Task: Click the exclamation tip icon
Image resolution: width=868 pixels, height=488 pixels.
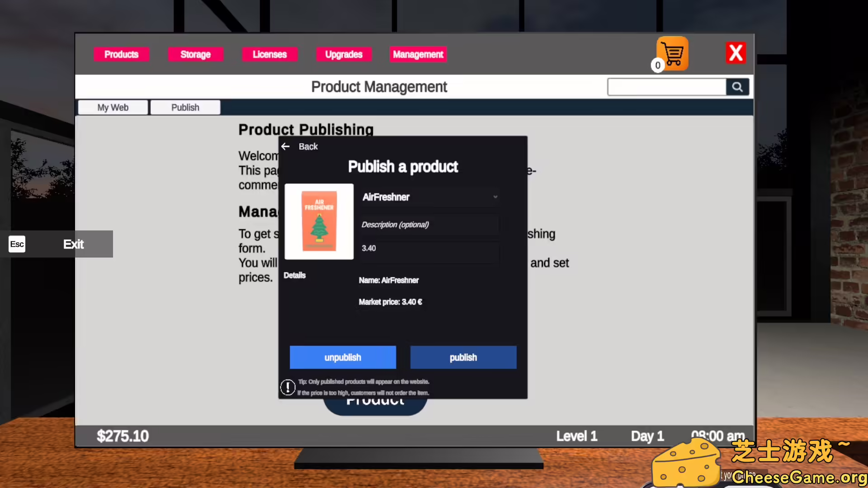Action: coord(288,387)
